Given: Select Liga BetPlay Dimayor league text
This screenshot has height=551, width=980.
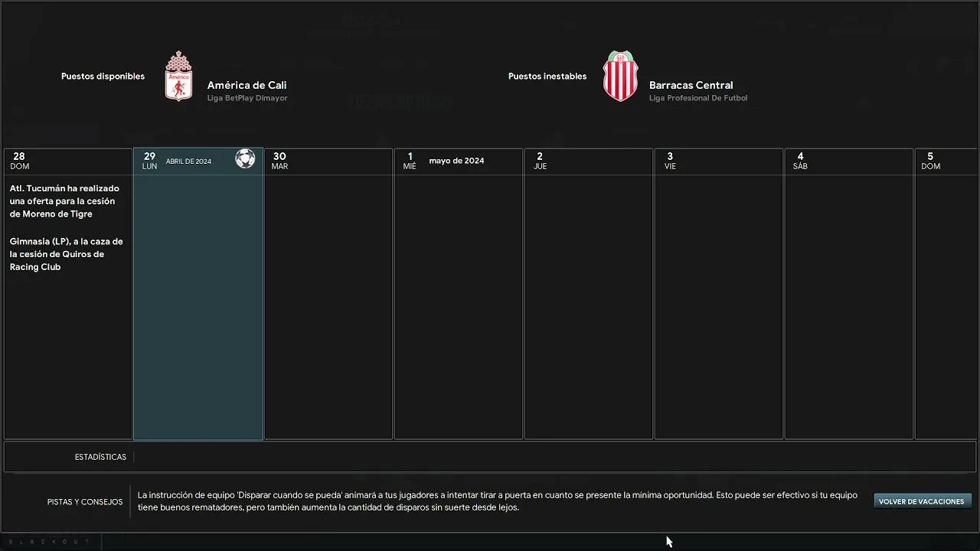Looking at the screenshot, I should pyautogui.click(x=247, y=98).
